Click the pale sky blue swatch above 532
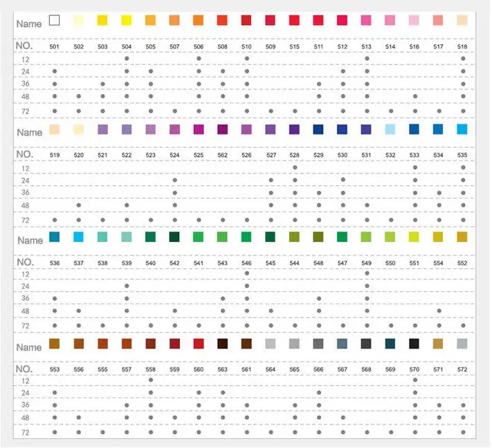492x448 pixels. (x=390, y=129)
